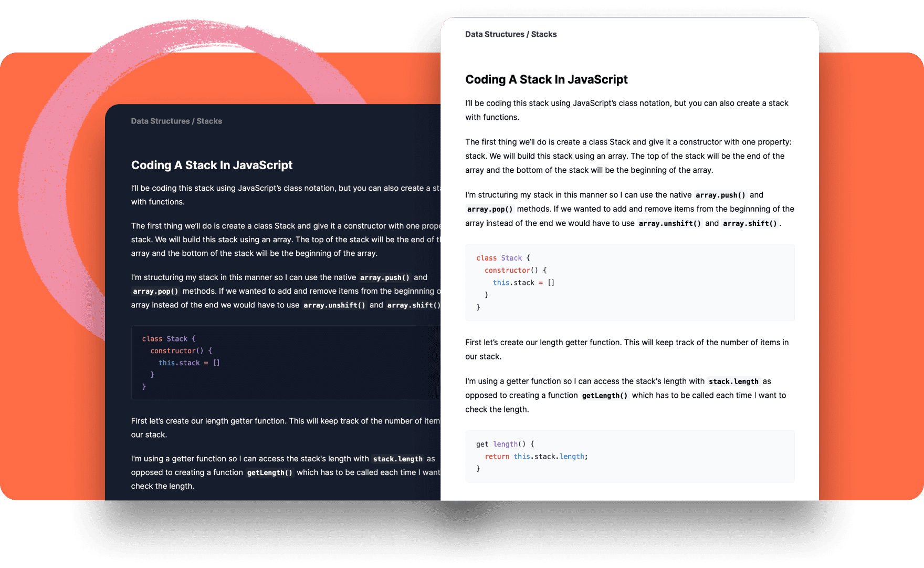Click array.push() inline code in dark panel
The width and height of the screenshot is (924, 568).
[x=385, y=277]
